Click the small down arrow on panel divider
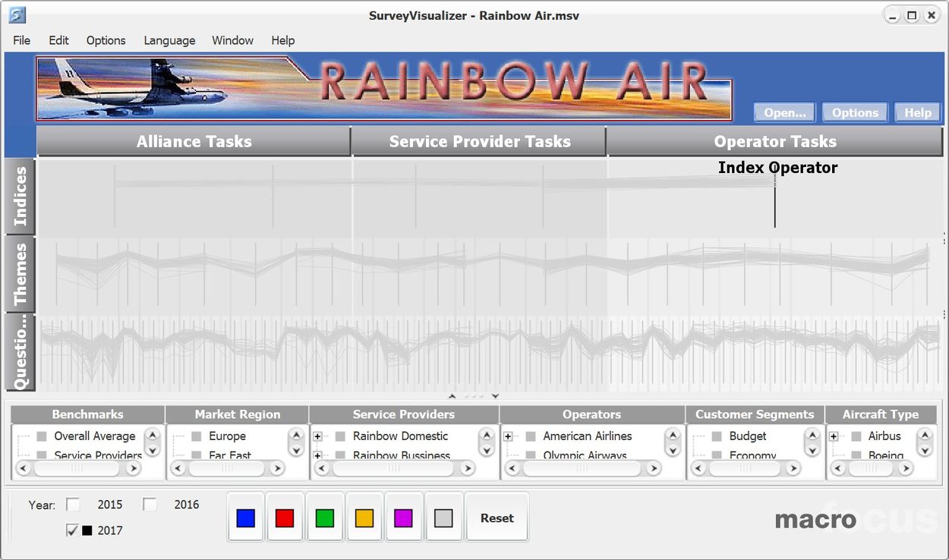Image resolution: width=949 pixels, height=560 pixels. [x=496, y=396]
